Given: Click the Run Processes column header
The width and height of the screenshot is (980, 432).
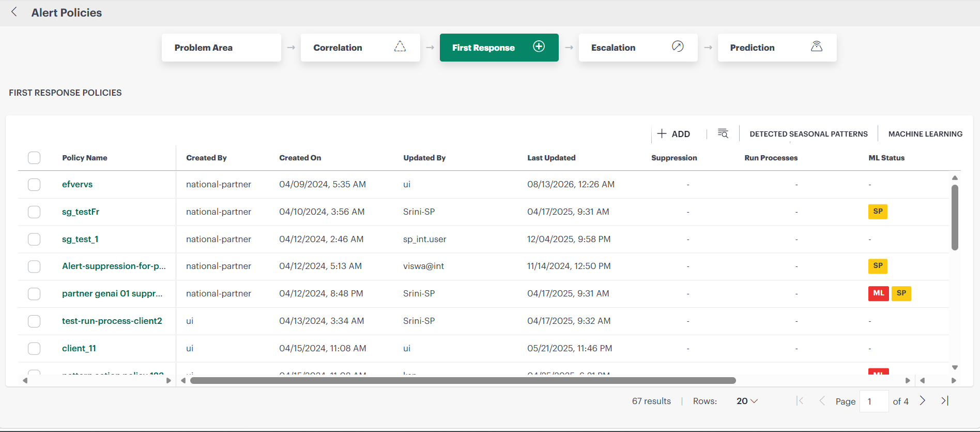Looking at the screenshot, I should pos(771,158).
